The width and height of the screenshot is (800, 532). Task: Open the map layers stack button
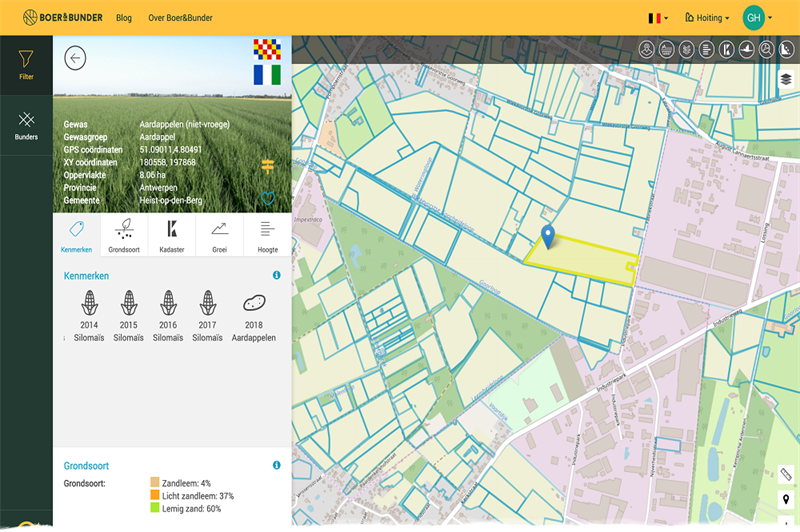[786, 79]
